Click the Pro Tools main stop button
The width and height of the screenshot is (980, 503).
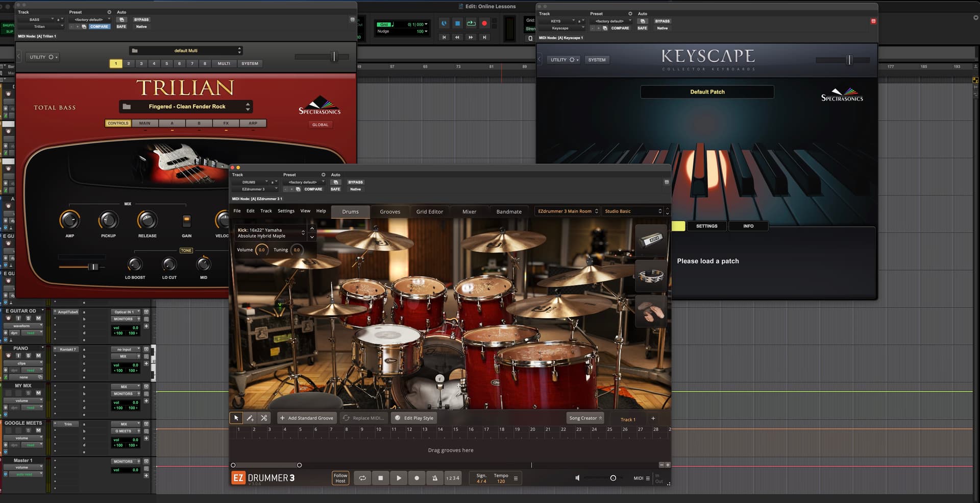point(457,23)
